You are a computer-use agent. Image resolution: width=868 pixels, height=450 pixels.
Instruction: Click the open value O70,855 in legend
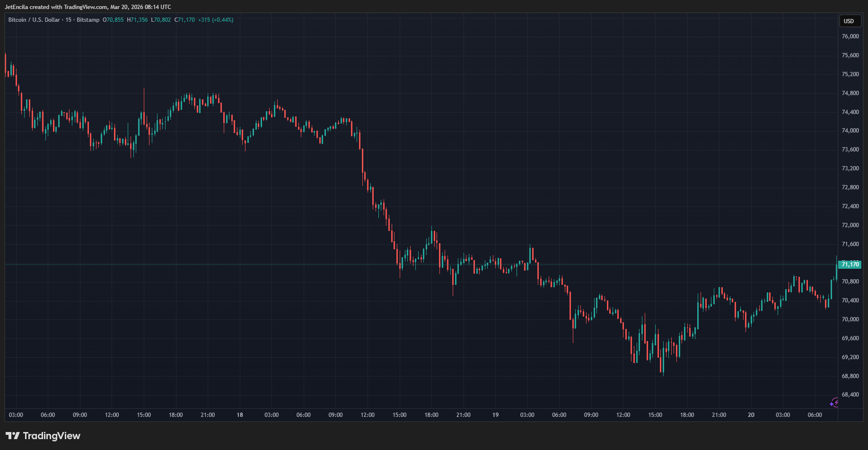point(113,20)
